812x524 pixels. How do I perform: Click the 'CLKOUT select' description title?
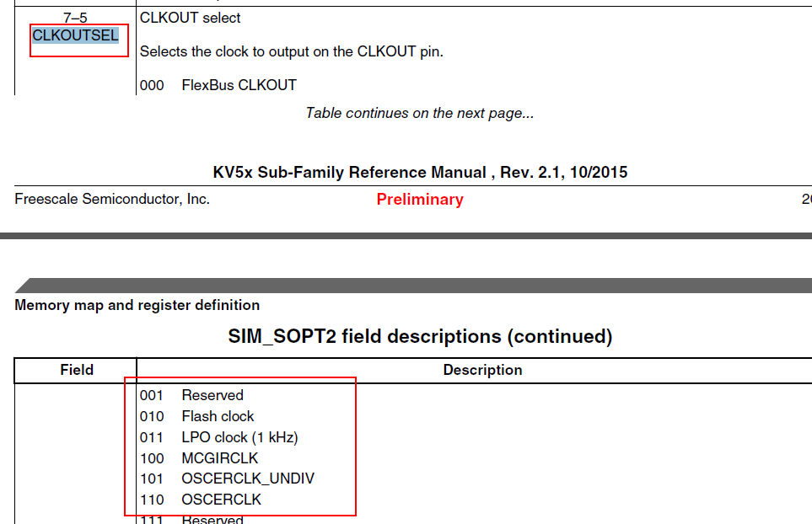pos(190,18)
